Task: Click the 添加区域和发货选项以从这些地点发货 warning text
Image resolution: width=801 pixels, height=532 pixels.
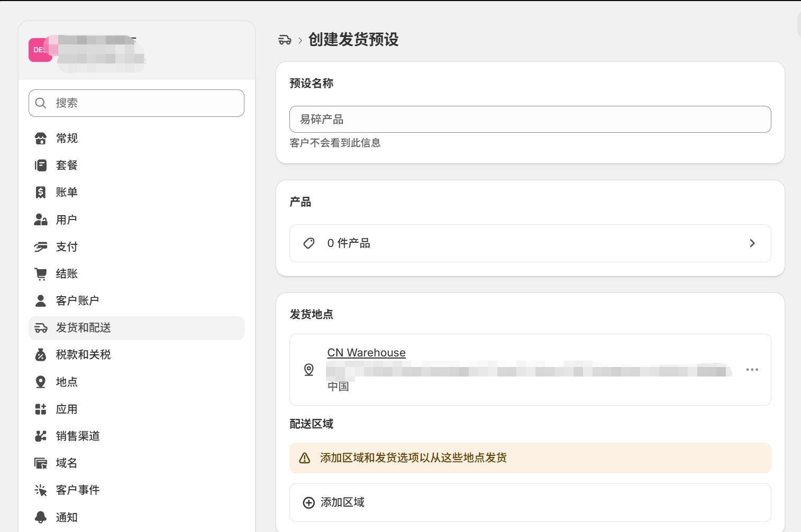Action: pos(414,458)
